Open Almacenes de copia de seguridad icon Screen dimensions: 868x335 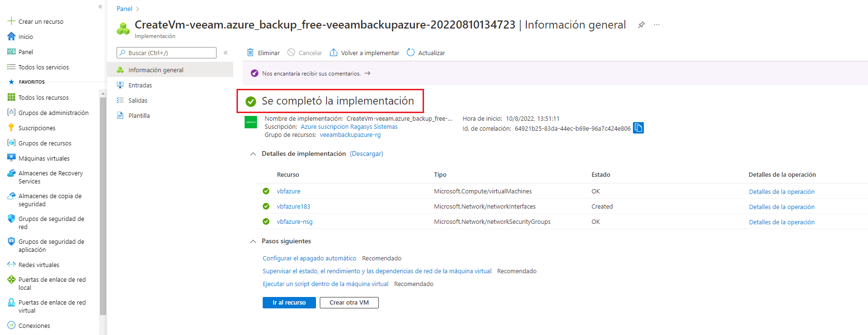pos(11,196)
